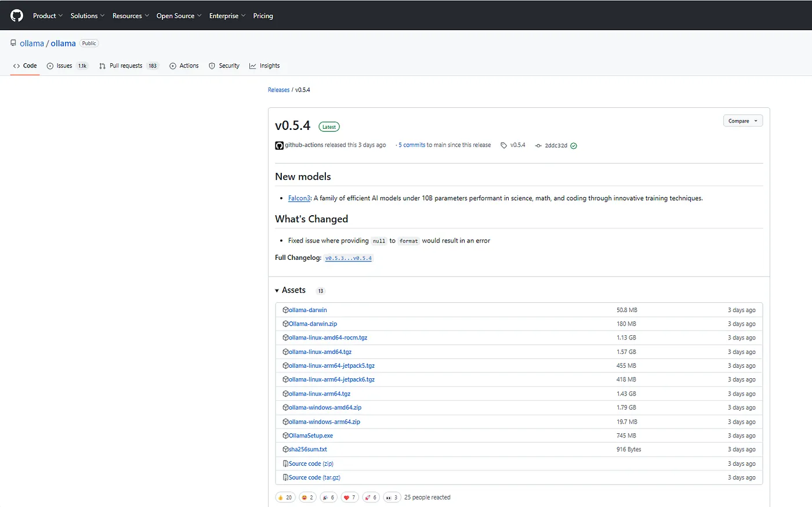Switch to the Insights tab
This screenshot has height=507, width=812.
tap(264, 66)
